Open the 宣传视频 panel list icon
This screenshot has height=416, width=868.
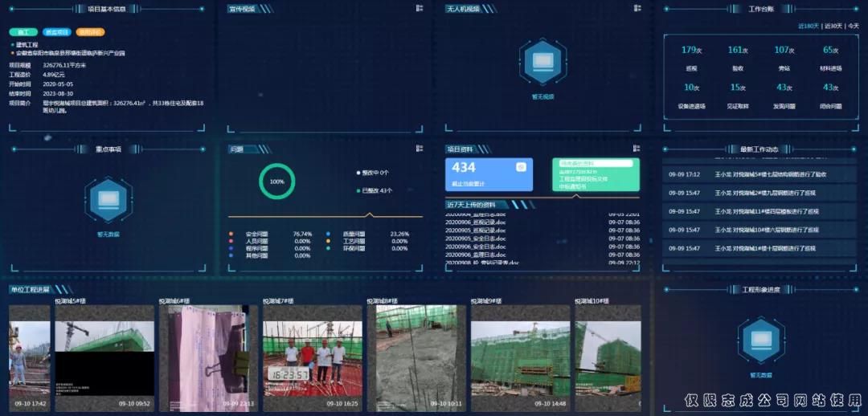coord(420,8)
